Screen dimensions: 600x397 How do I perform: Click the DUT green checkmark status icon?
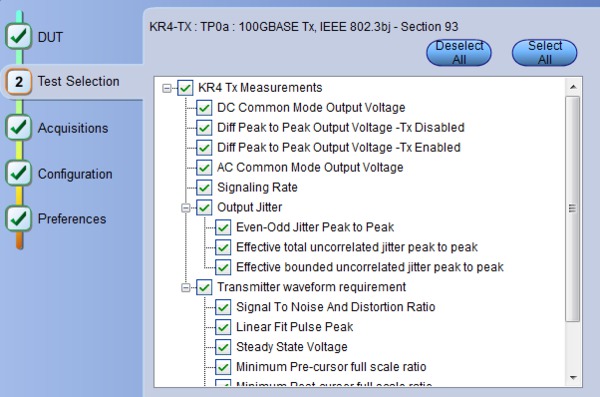click(x=18, y=36)
